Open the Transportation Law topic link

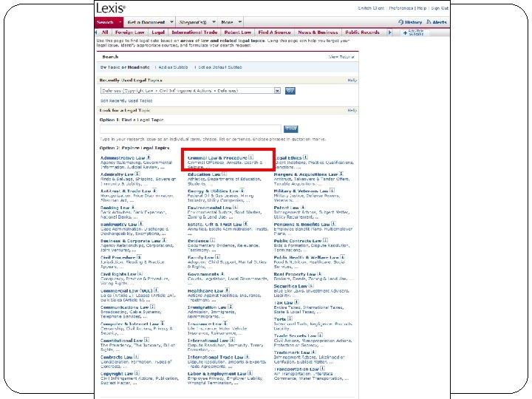(x=296, y=369)
